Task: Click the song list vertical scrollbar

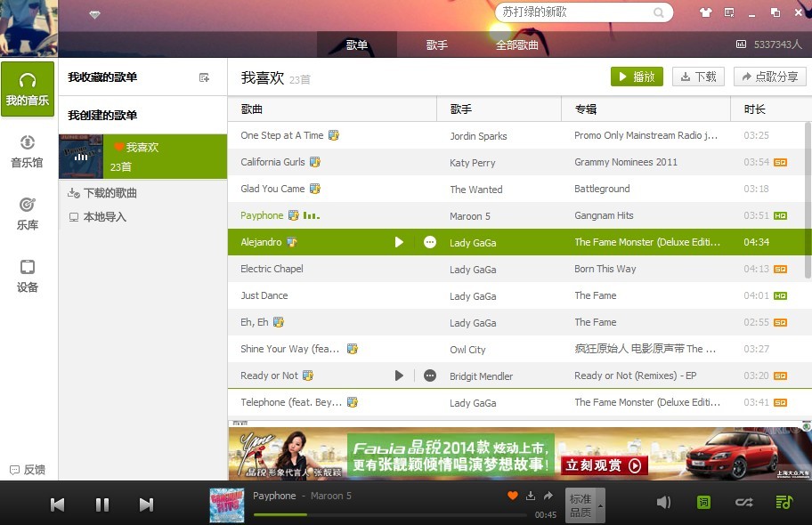Action: [x=808, y=200]
